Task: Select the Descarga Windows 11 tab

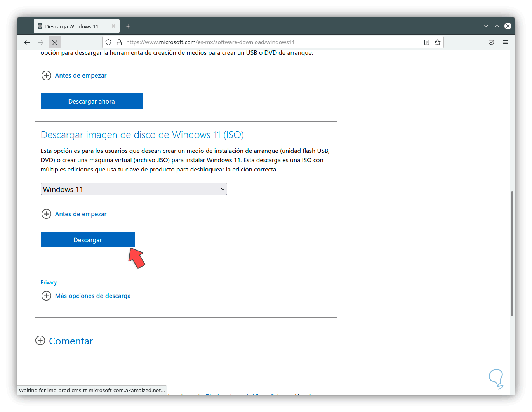Action: point(76,26)
